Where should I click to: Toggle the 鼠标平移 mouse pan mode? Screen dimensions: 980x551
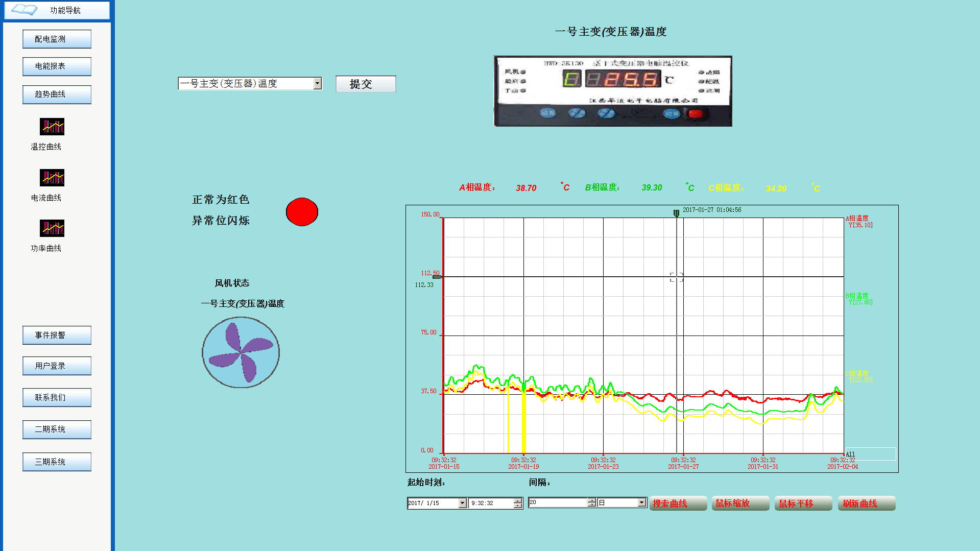point(803,504)
